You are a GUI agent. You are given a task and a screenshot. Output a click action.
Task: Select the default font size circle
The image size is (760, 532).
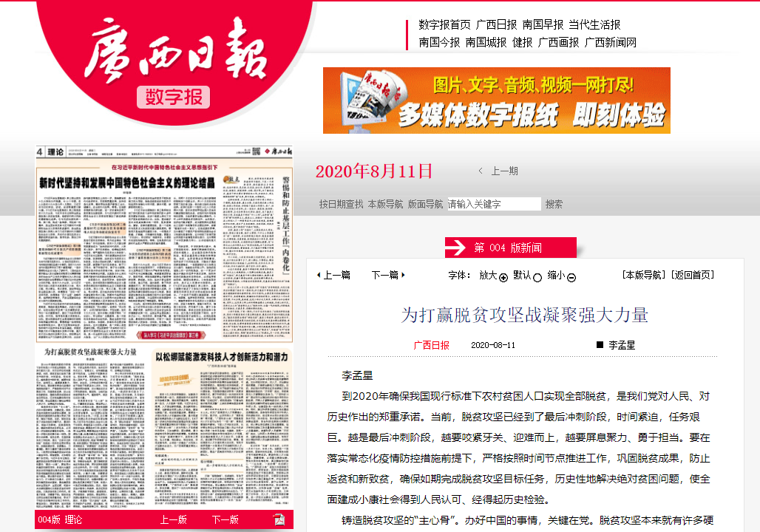(x=537, y=277)
